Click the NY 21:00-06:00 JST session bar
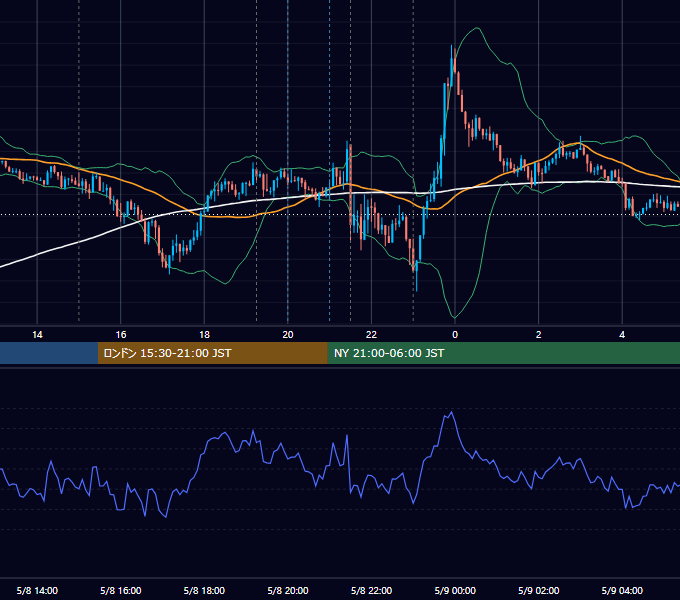The width and height of the screenshot is (680, 600). coord(503,353)
